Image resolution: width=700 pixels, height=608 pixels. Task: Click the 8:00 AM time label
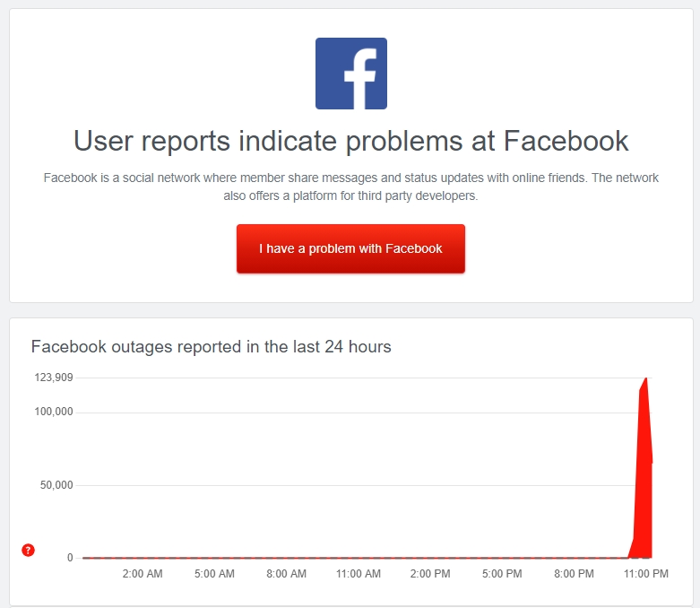point(286,574)
